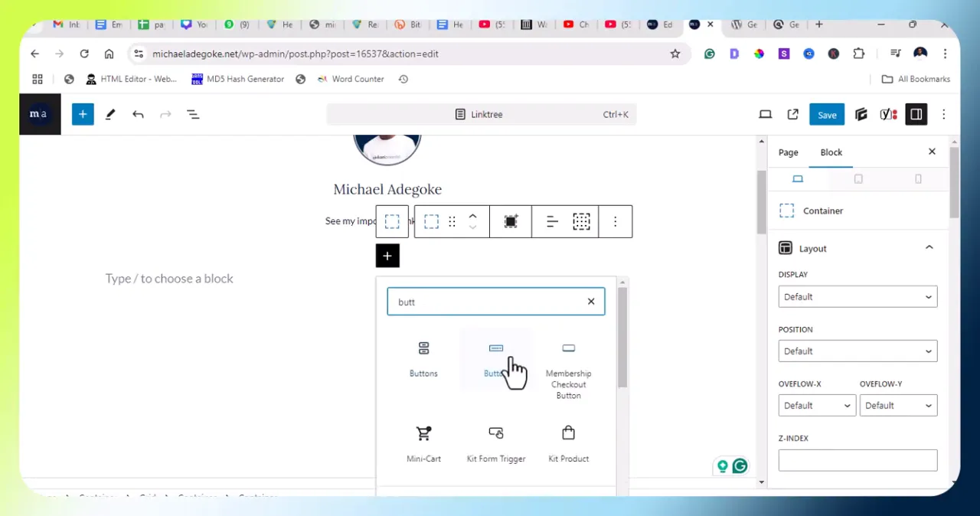The image size is (980, 516).
Task: Click the inserter popup scrollbar
Action: [x=622, y=337]
